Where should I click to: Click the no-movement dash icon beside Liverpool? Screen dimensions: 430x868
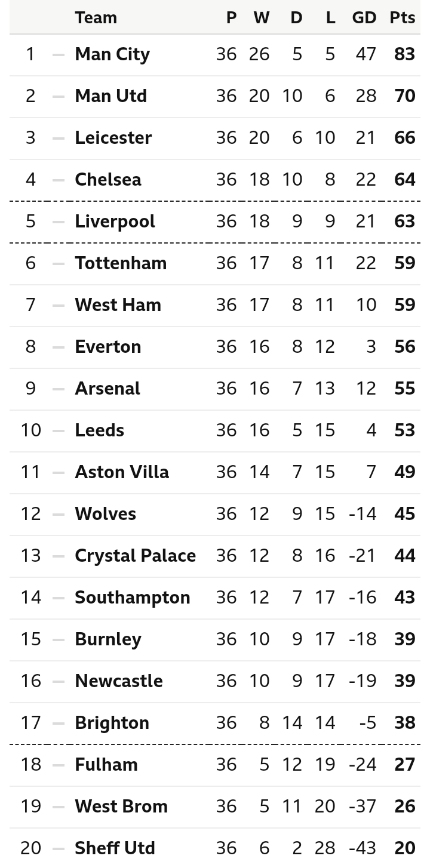pyautogui.click(x=58, y=221)
